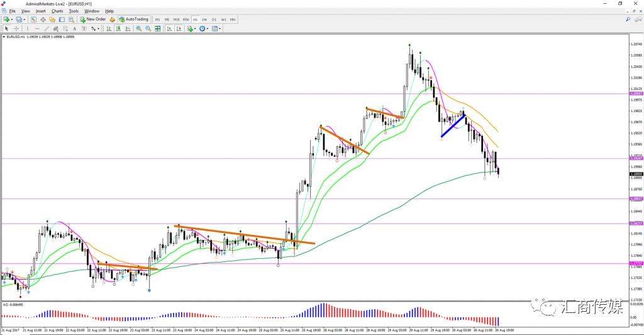Toggle chart Auto Scroll
This screenshot has width=644, height=335.
point(169,29)
